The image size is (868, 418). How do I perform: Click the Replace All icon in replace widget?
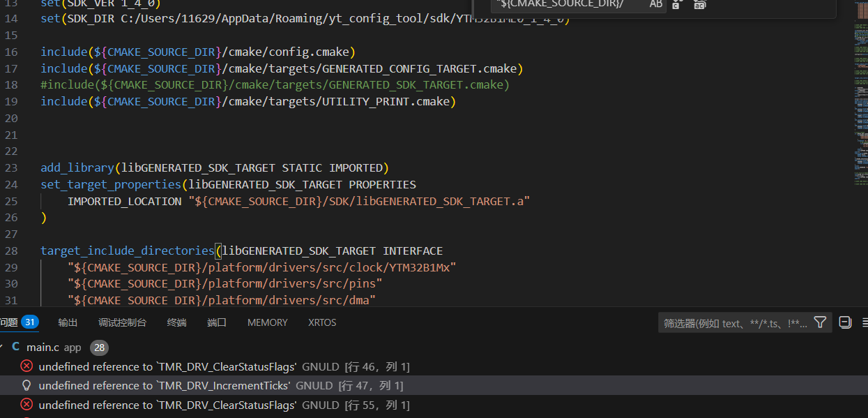(x=699, y=5)
